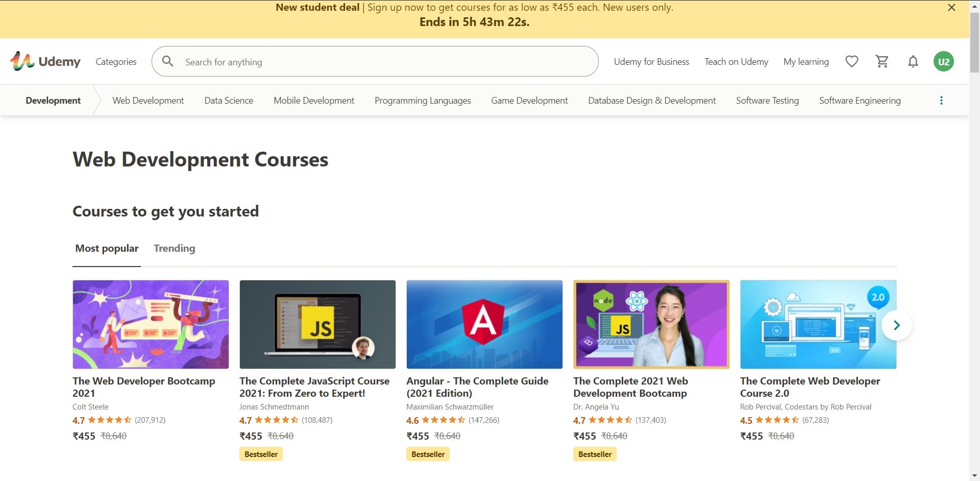Select Game Development subcategory
This screenshot has height=481, width=980.
[529, 101]
